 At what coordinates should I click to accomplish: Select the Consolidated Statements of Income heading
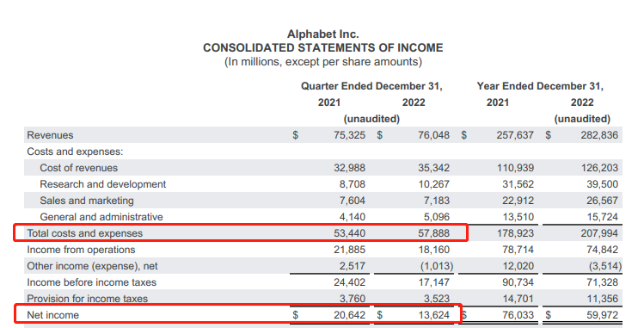[x=322, y=48]
